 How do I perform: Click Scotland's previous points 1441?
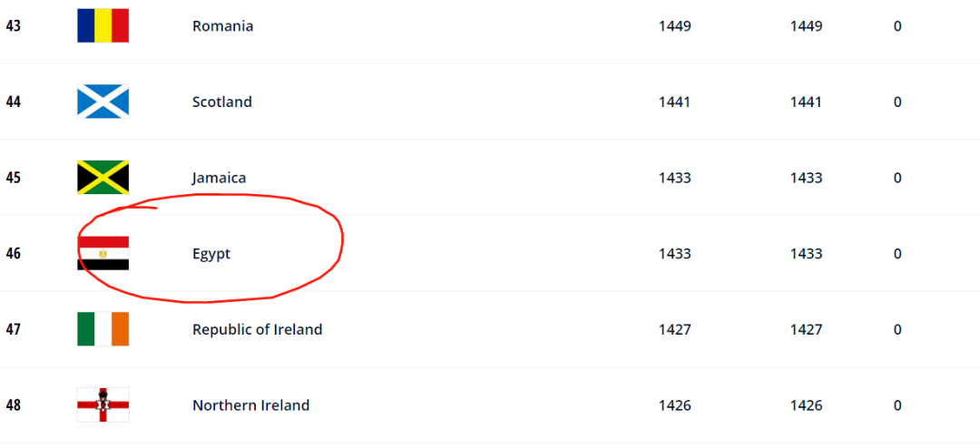806,102
